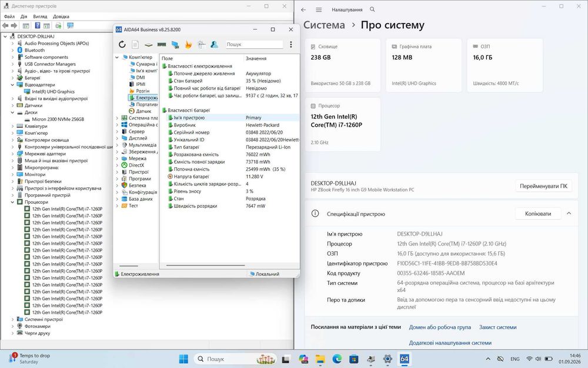Open the Довідка menu in Device Manager
This screenshot has height=368, width=588.
[x=61, y=16]
